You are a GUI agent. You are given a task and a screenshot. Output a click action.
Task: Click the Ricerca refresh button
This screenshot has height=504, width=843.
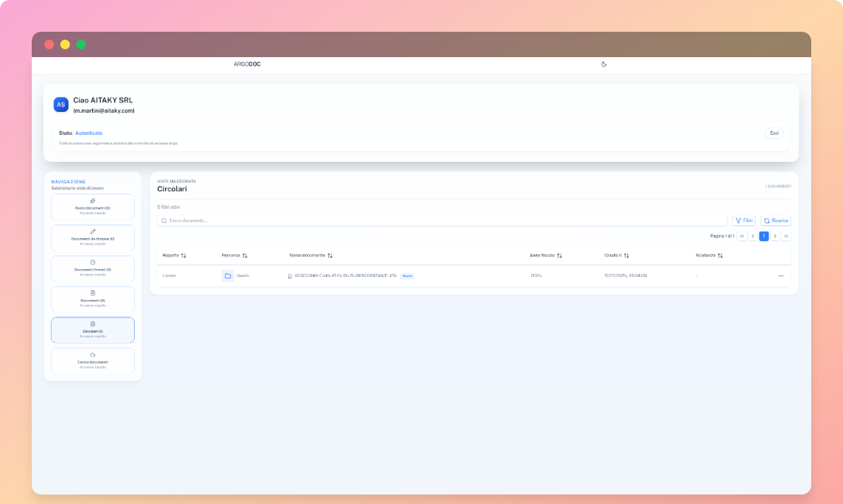point(776,220)
